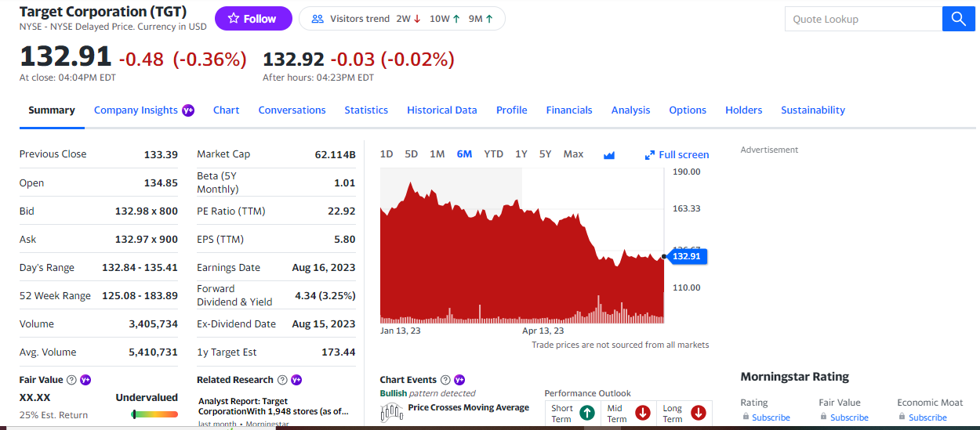Switch chart range to 1D
980x430 pixels.
click(387, 154)
